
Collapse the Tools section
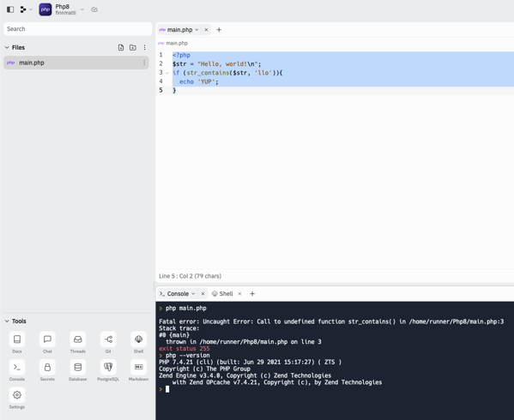click(7, 321)
